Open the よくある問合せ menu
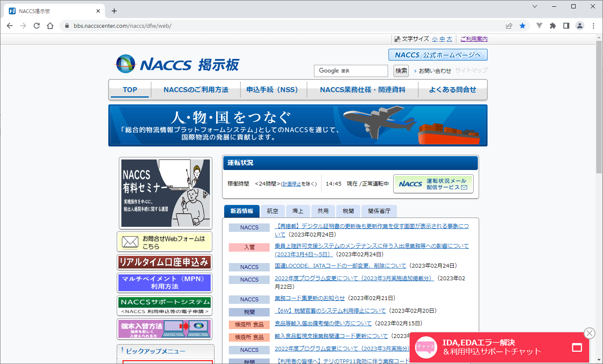 453,90
